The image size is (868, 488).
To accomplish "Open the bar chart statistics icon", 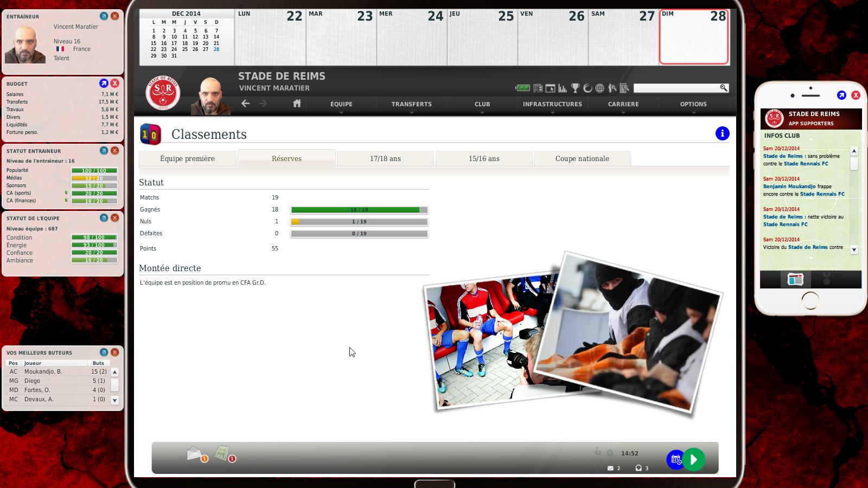I will click(x=563, y=88).
